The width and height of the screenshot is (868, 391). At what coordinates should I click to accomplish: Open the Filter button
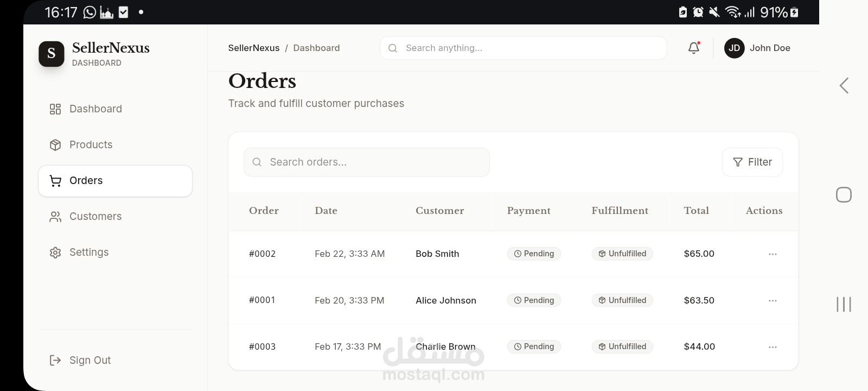tap(752, 162)
